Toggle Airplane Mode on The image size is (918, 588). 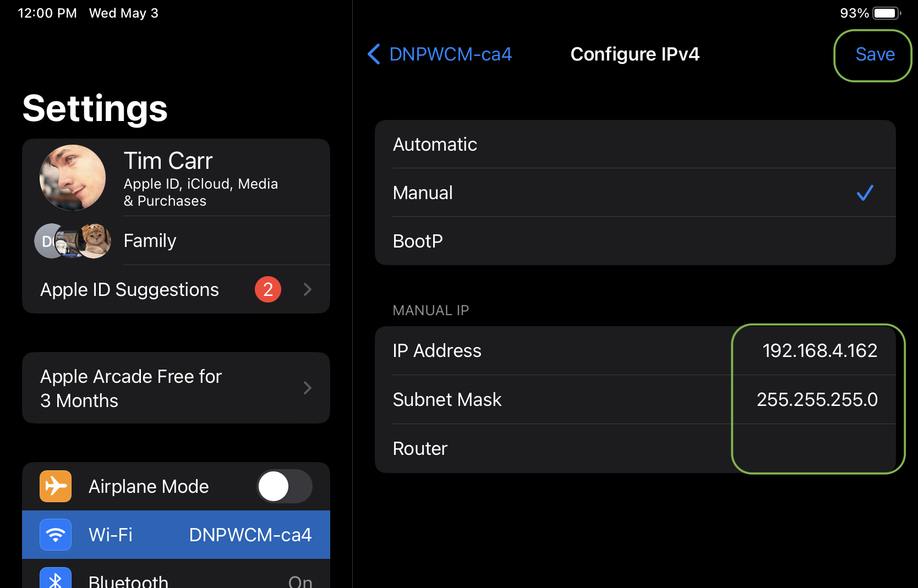coord(284,486)
